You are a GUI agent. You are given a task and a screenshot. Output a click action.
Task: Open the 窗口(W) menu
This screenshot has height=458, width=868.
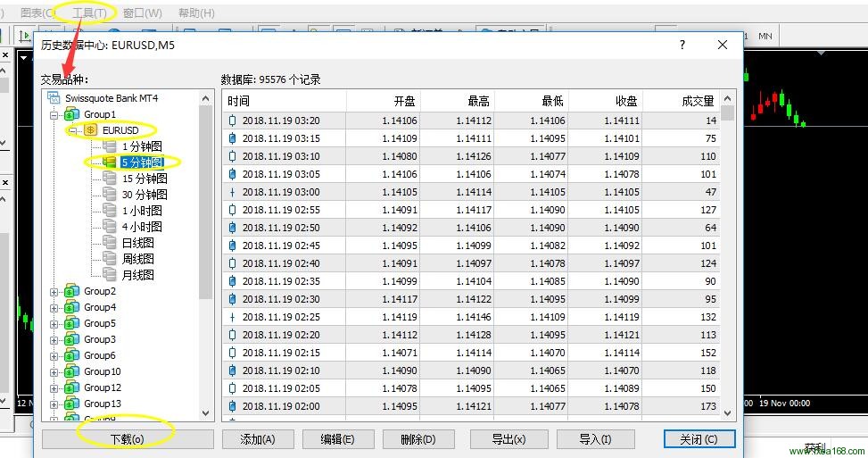click(142, 12)
